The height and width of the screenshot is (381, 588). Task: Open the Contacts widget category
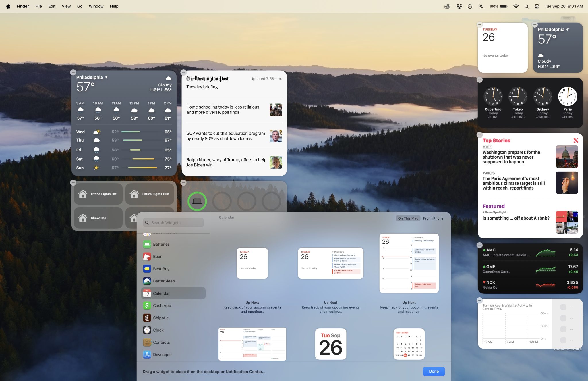coord(161,342)
